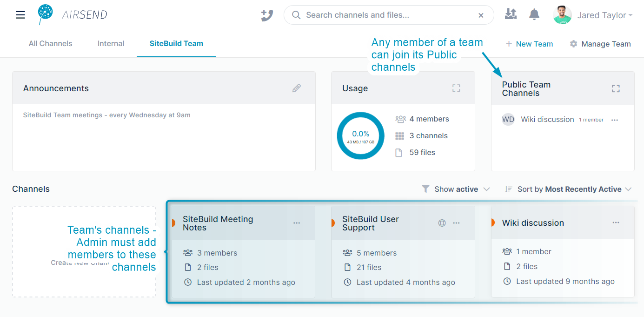
Task: Select the SiteBuild Team tab
Action: 176,44
